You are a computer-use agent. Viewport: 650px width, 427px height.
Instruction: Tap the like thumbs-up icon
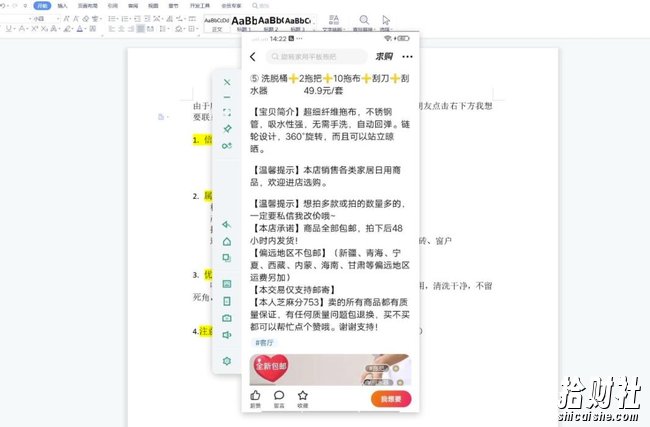(x=255, y=395)
